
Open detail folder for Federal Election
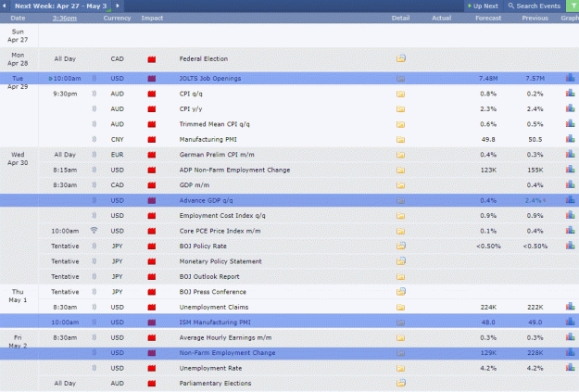coord(400,58)
